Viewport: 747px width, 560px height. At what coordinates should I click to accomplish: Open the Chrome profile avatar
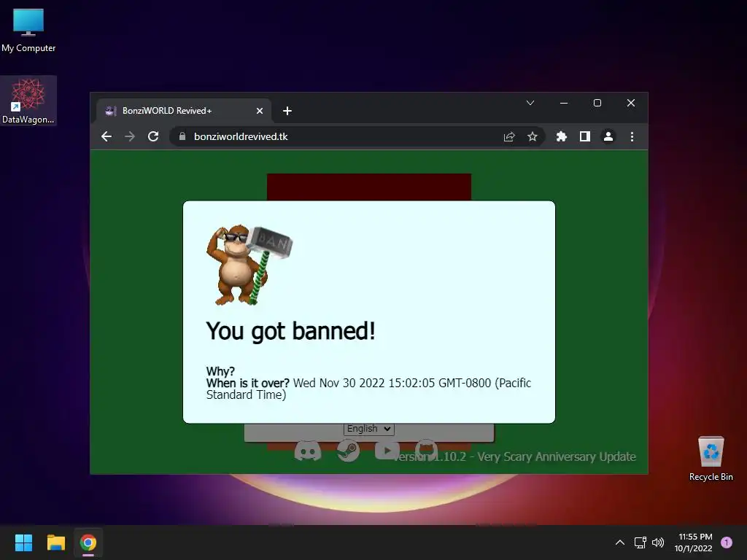(608, 136)
